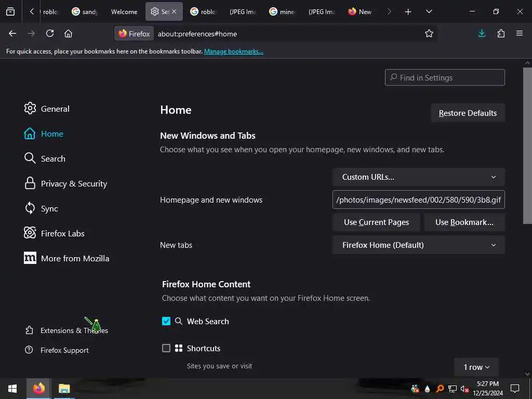This screenshot has width=532, height=399.
Task: Click the colorful tray icon left of water drop
Action: pos(415,389)
